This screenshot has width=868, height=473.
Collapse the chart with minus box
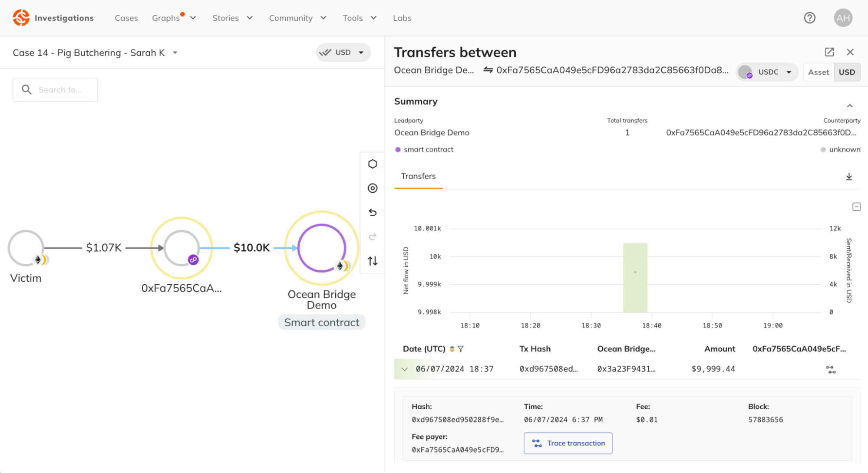coord(856,207)
